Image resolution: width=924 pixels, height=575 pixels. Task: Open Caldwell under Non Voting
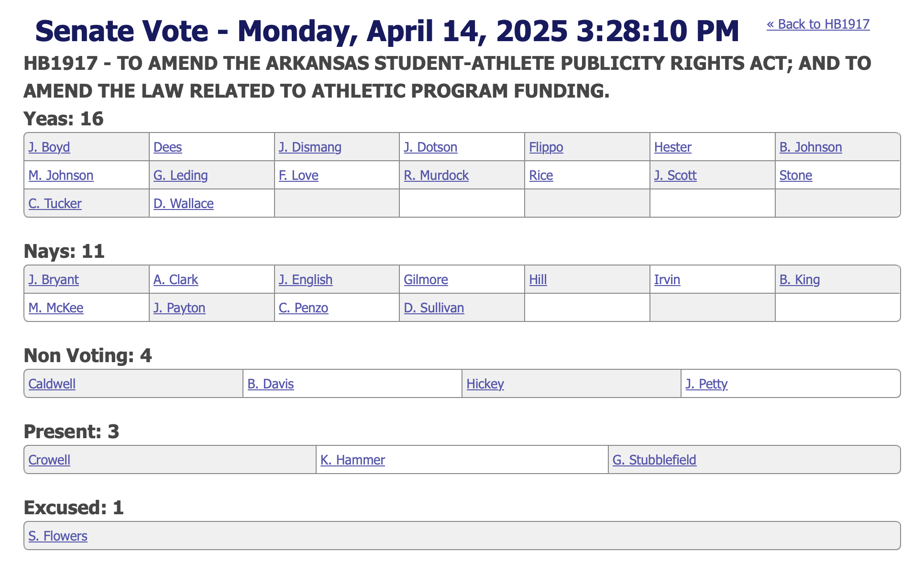point(52,384)
